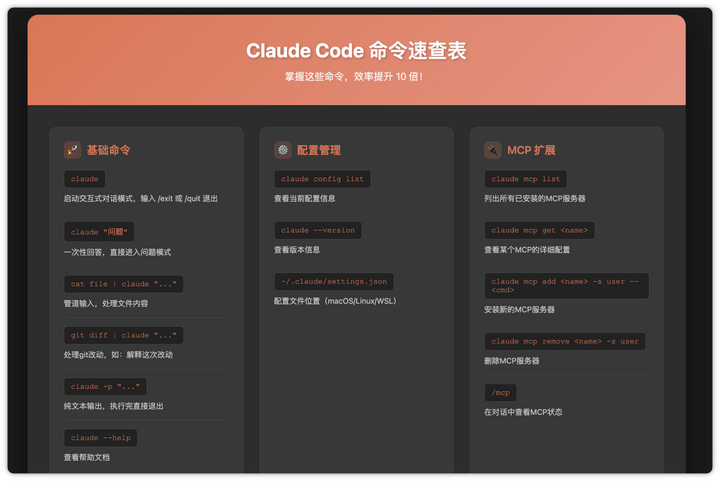
Task: Click the claude "问题" command snippet
Action: pos(99,232)
